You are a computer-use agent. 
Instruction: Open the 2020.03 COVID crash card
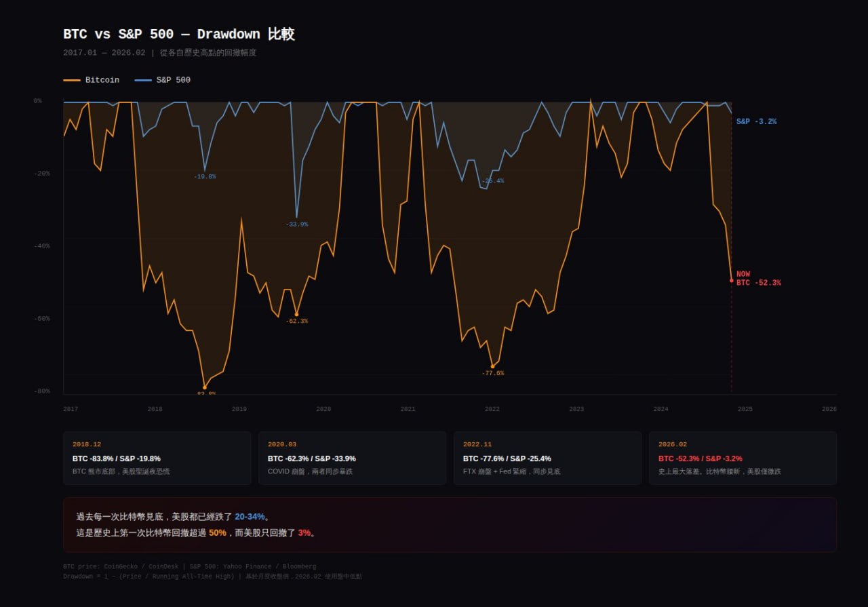tap(352, 458)
